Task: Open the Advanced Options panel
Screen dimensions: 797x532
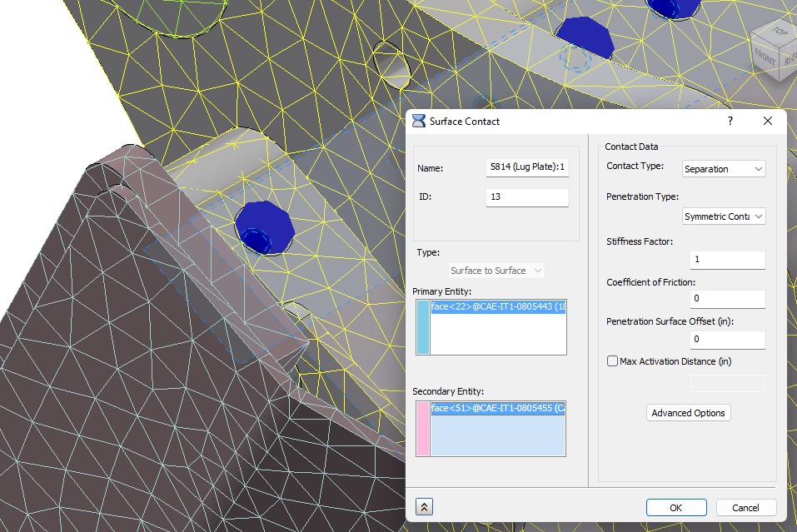Action: pos(688,412)
